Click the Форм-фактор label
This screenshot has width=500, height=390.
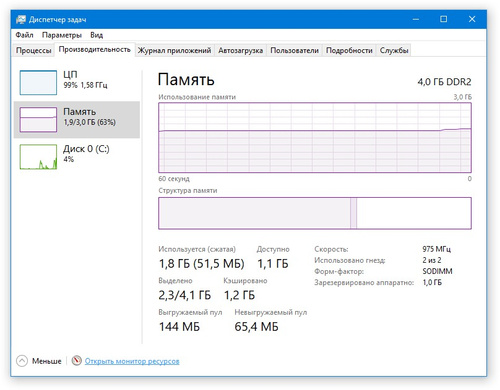coord(339,271)
